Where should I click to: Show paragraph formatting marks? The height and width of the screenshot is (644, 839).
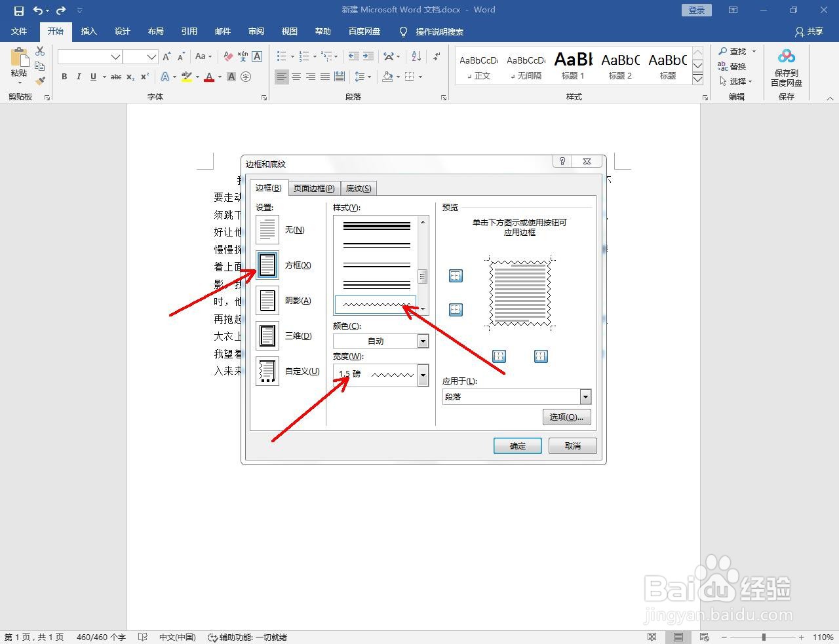click(435, 56)
